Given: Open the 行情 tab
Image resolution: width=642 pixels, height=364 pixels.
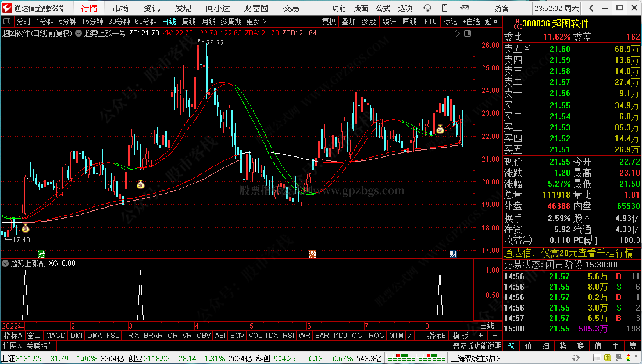Looking at the screenshot, I should point(89,8).
